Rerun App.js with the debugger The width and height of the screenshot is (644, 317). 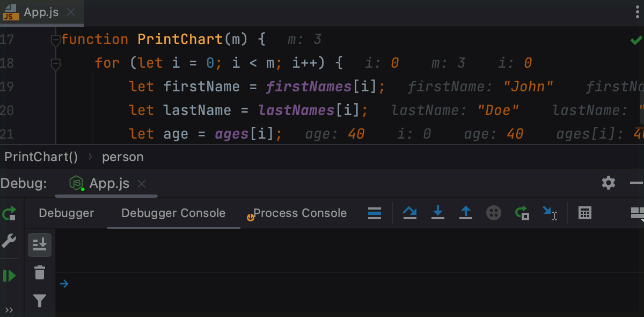coord(9,214)
